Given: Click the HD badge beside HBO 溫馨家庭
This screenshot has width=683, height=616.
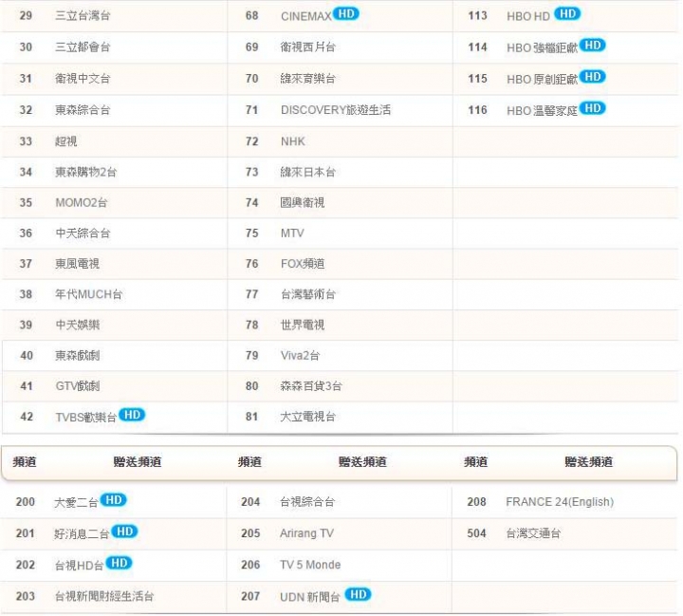Looking at the screenshot, I should click(x=592, y=108).
